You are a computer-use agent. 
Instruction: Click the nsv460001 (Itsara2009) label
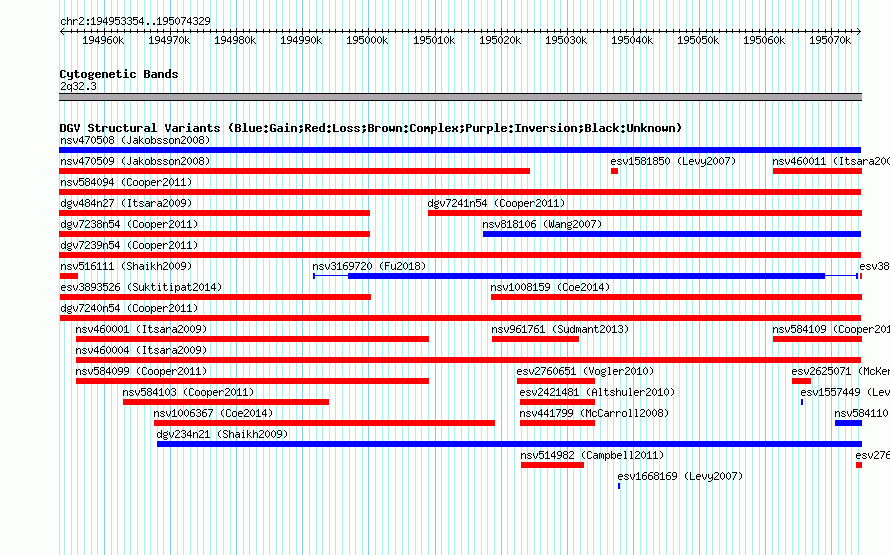141,329
